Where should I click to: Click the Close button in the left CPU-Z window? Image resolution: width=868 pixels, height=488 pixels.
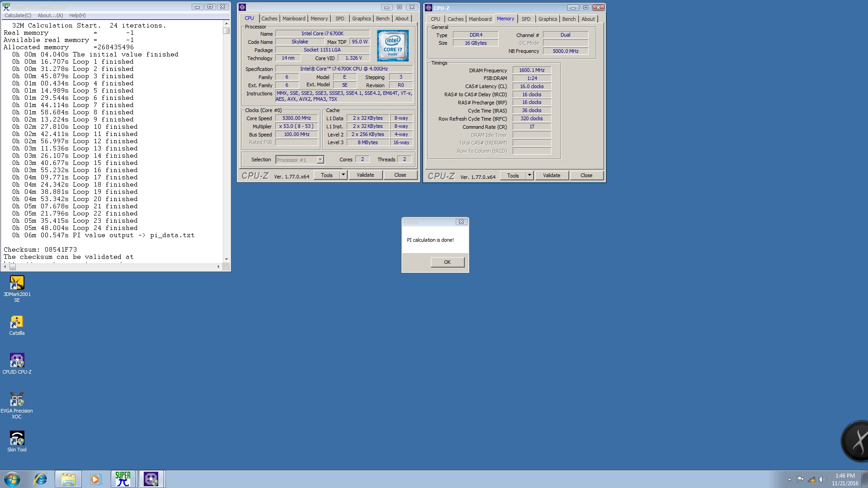pos(400,175)
